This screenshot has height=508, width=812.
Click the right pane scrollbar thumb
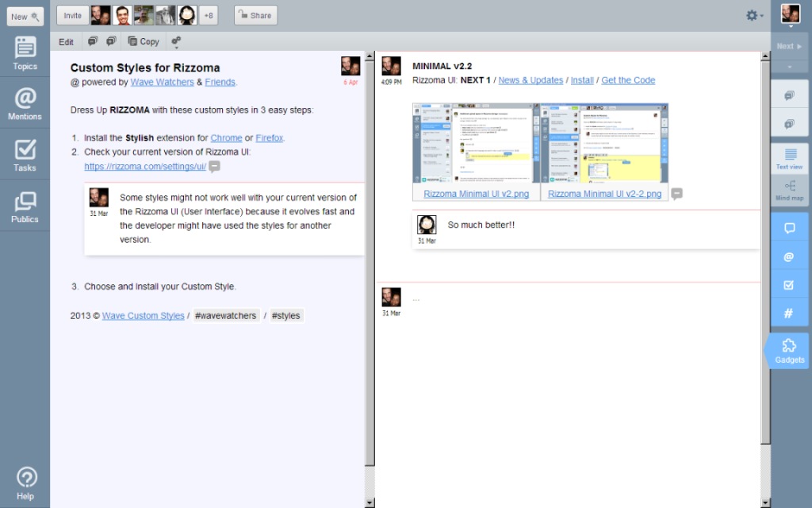tap(765, 252)
